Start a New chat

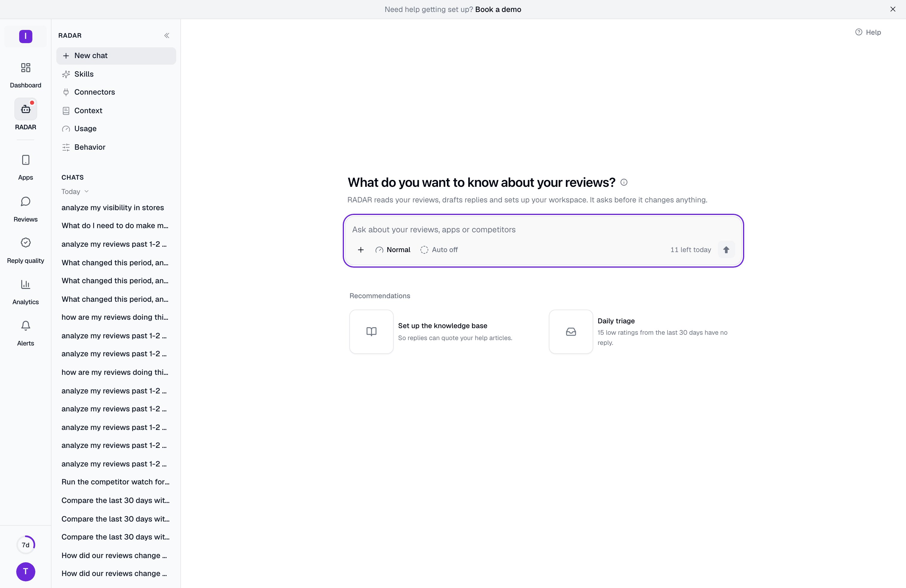[x=116, y=55]
